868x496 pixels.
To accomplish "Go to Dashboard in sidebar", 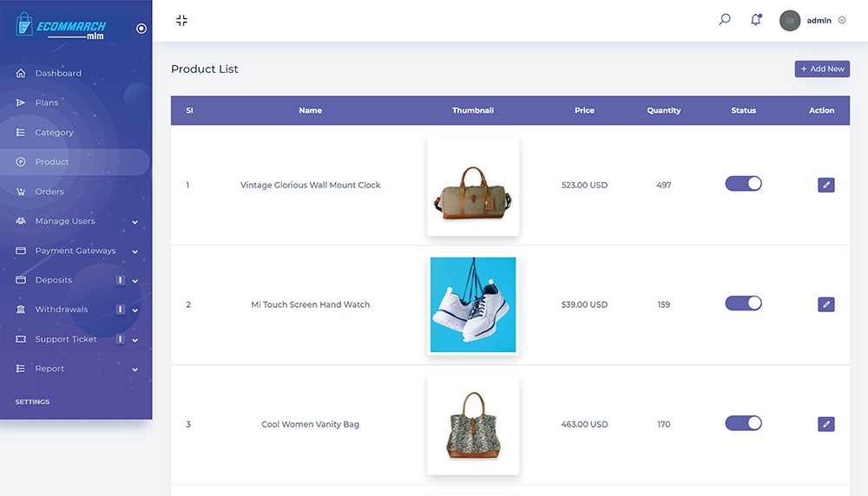I will [58, 74].
